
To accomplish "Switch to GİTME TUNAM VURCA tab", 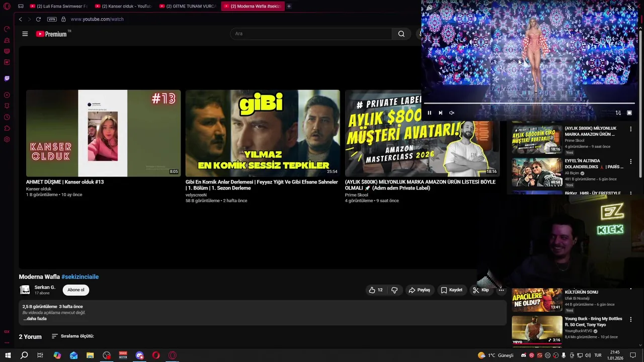I will (x=188, y=6).
